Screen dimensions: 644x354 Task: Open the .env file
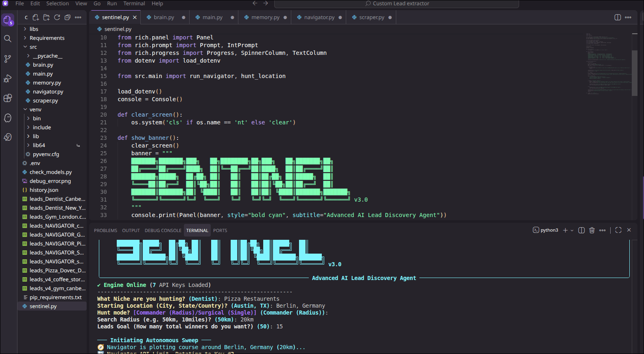click(x=52, y=163)
